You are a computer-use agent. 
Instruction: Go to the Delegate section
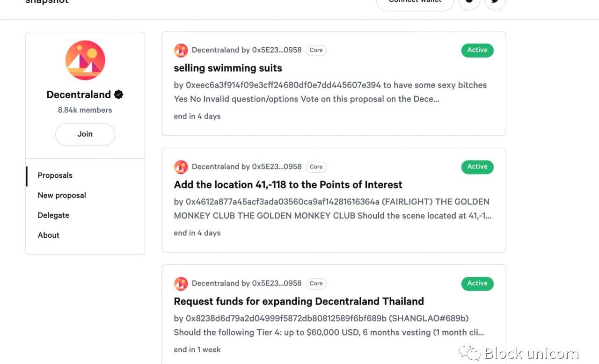click(x=53, y=215)
